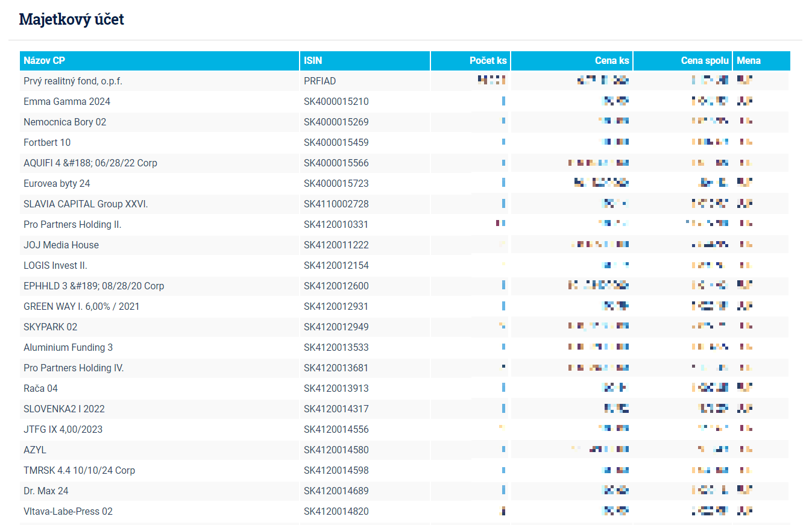The width and height of the screenshot is (812, 525).
Task: Click the Názov CP column header
Action: pyautogui.click(x=160, y=61)
